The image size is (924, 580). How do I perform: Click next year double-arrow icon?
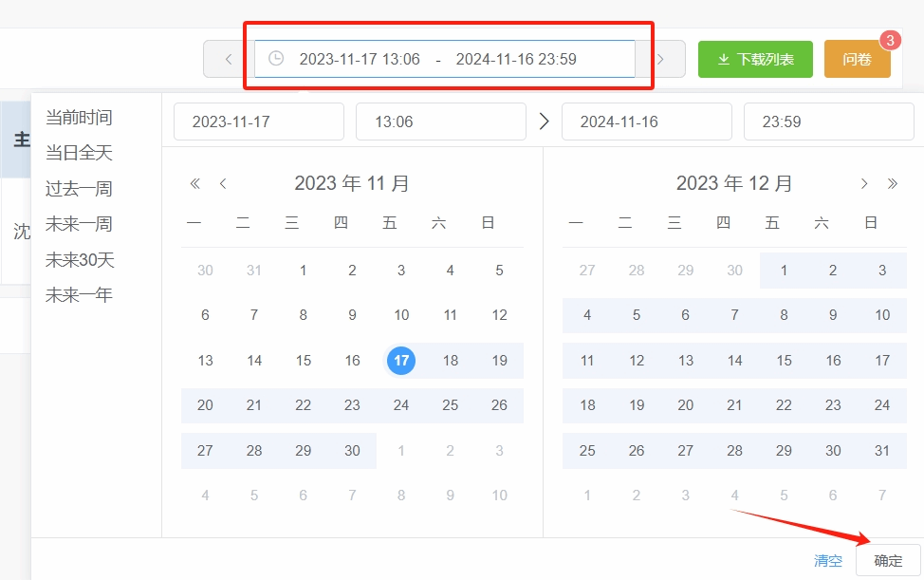[x=892, y=183]
